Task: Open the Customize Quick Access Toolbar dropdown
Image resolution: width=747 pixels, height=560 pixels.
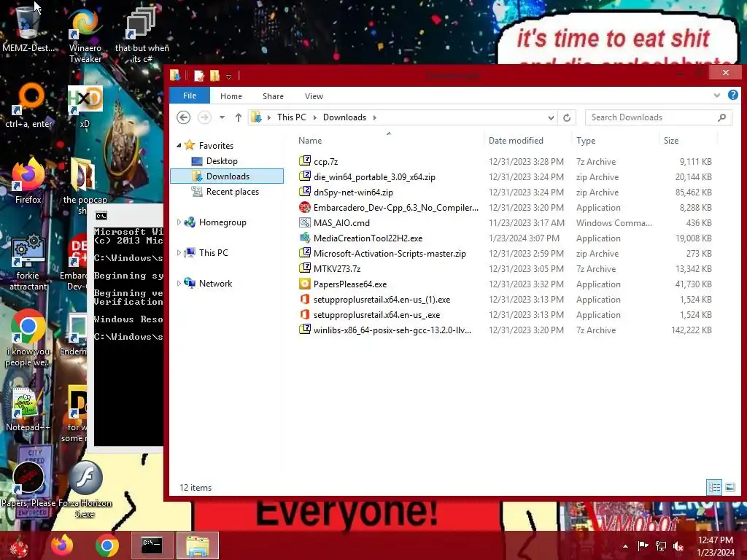Action: coord(228,76)
